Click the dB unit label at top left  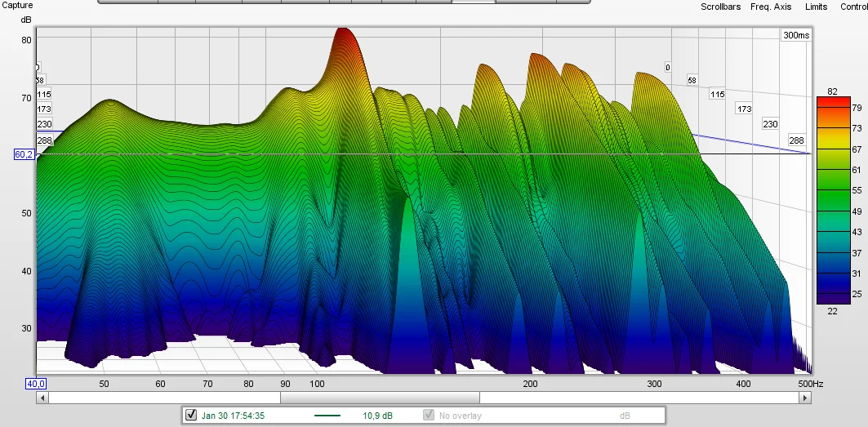(x=26, y=20)
